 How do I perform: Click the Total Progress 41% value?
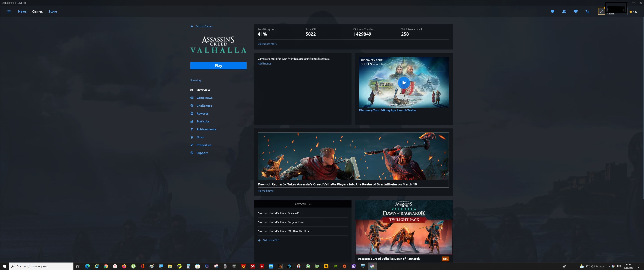point(262,34)
